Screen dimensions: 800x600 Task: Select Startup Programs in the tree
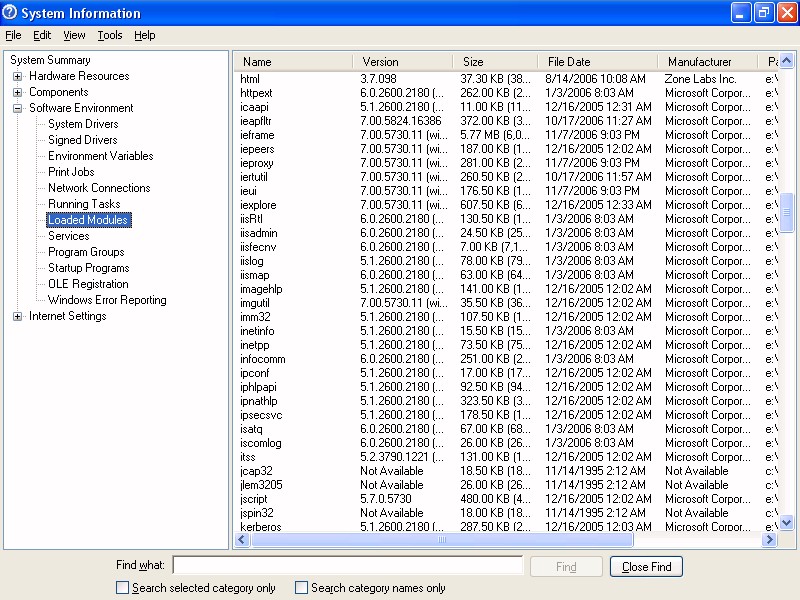pyautogui.click(x=88, y=268)
